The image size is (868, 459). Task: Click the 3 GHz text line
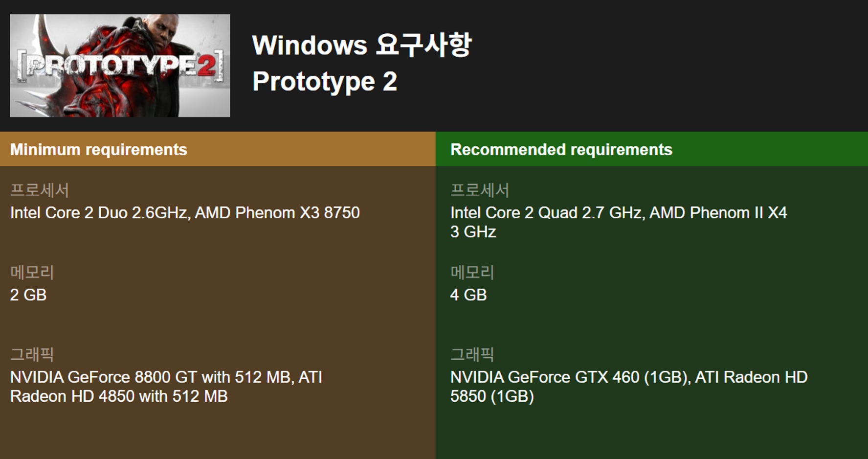pos(473,232)
